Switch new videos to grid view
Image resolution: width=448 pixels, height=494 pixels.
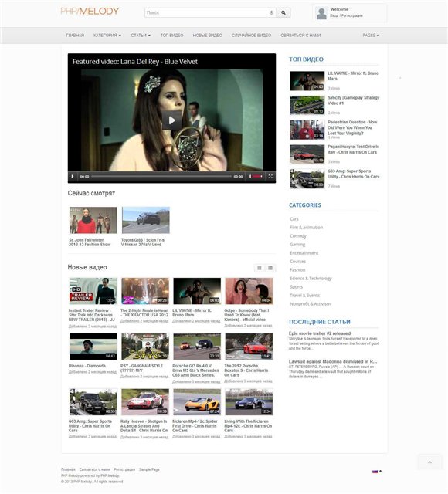[x=260, y=268]
